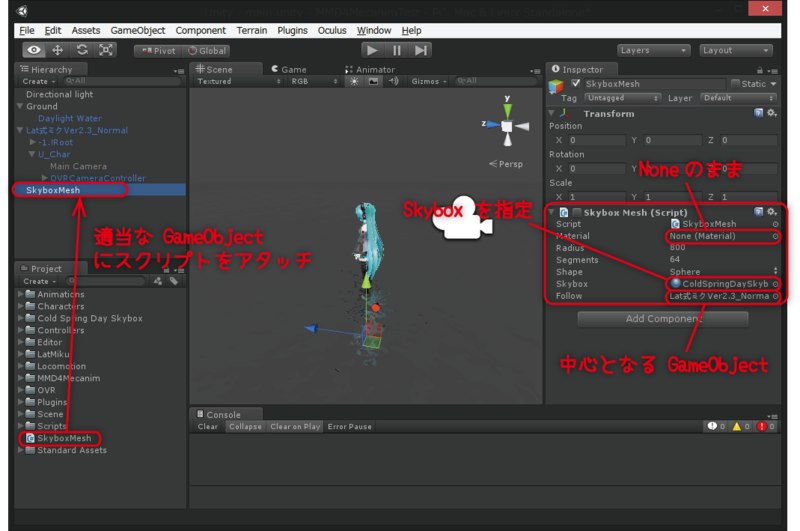
Task: Open object picker for Follow field
Action: [775, 296]
